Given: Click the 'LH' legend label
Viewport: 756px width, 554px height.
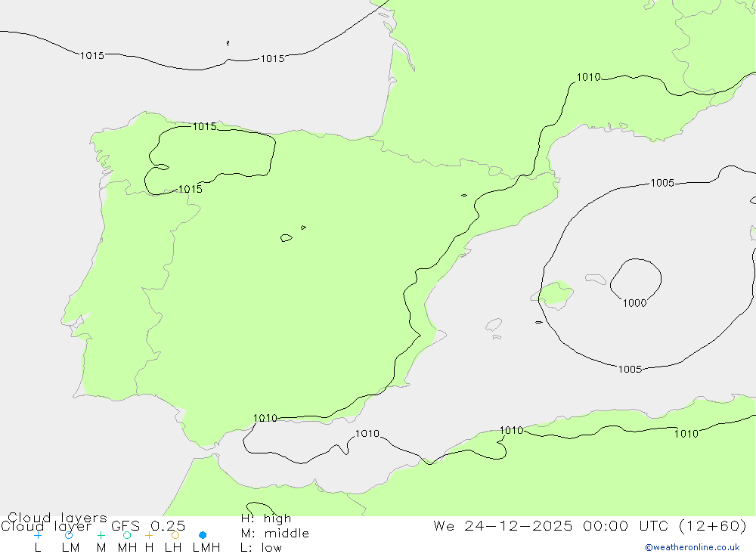Looking at the screenshot, I should point(173,548).
